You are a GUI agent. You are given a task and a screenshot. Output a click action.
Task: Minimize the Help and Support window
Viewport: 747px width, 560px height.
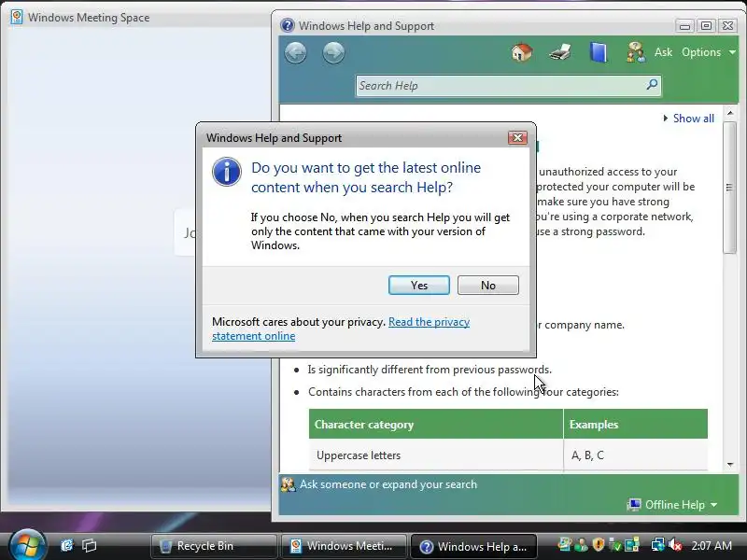point(684,26)
